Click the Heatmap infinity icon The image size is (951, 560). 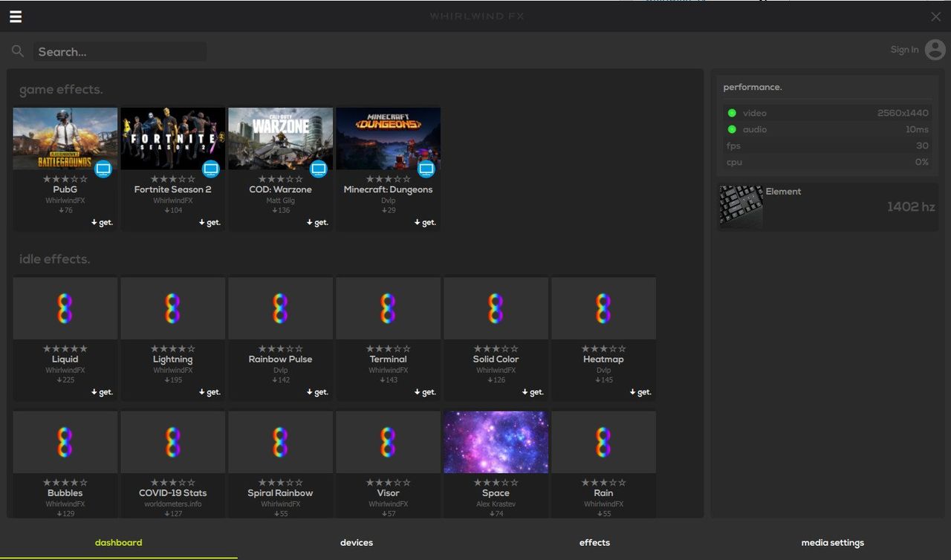(x=604, y=308)
